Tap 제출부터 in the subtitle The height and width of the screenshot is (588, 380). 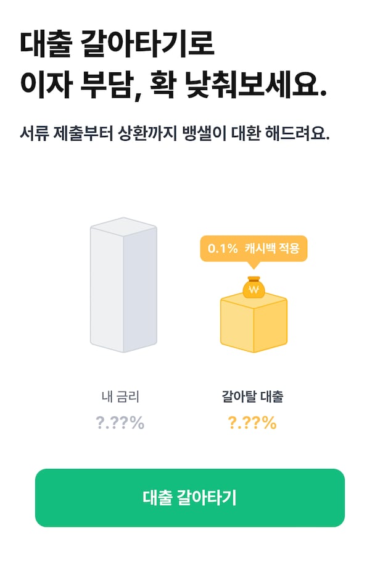tap(86, 133)
